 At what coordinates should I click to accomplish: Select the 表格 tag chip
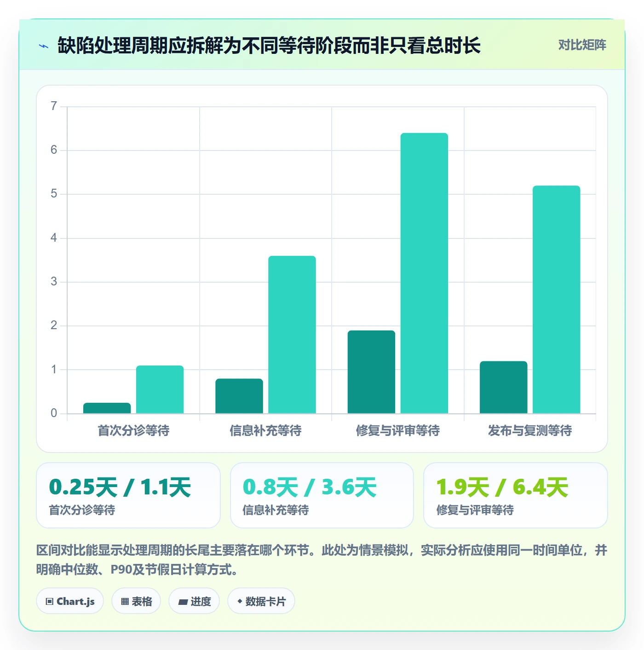136,601
